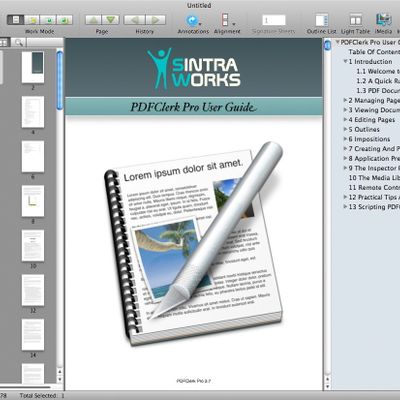This screenshot has width=400, height=400.
Task: Select page 10 thumbnail
Action: 33,246
